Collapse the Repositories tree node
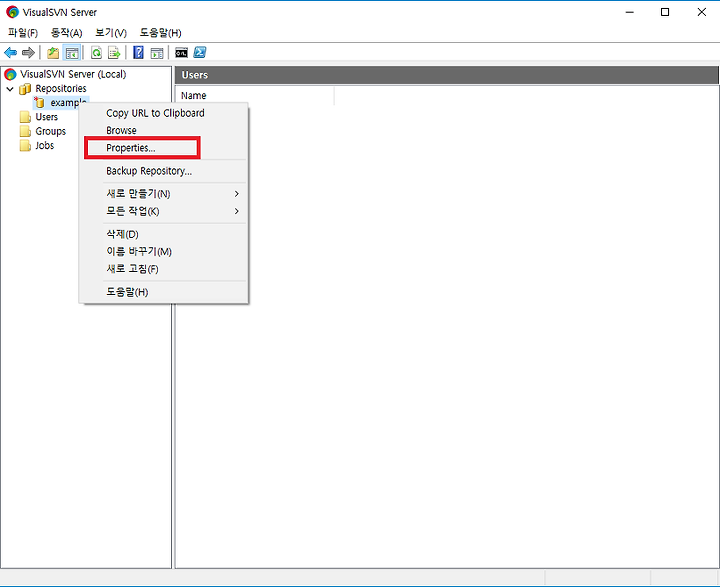Screen dimensions: 720x587 pos(10,89)
